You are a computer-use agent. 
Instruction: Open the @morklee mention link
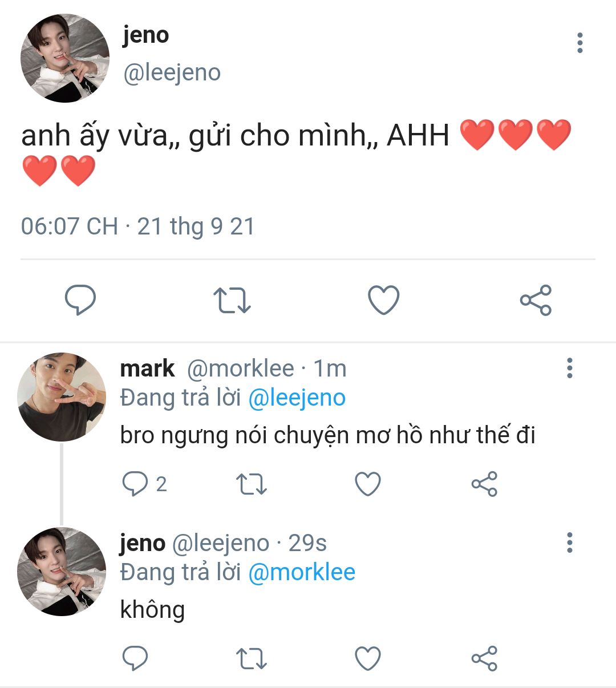[302, 572]
